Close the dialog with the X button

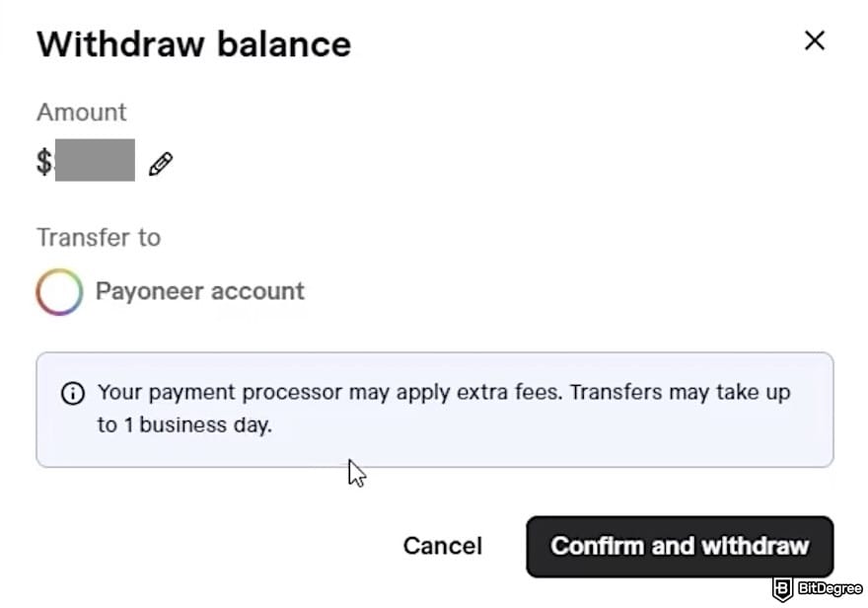[814, 40]
